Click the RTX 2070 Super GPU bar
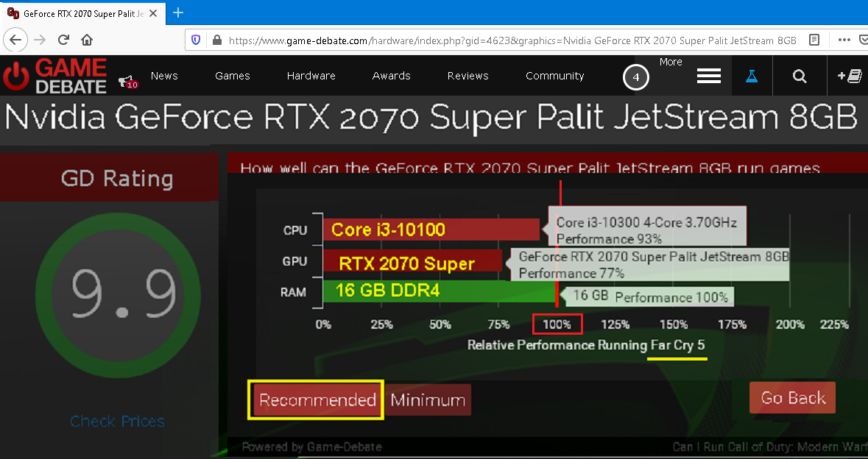This screenshot has width=868, height=459. [412, 261]
